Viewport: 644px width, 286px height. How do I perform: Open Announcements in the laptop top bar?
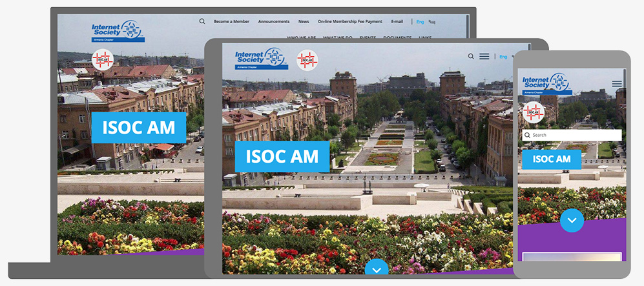[x=273, y=21]
